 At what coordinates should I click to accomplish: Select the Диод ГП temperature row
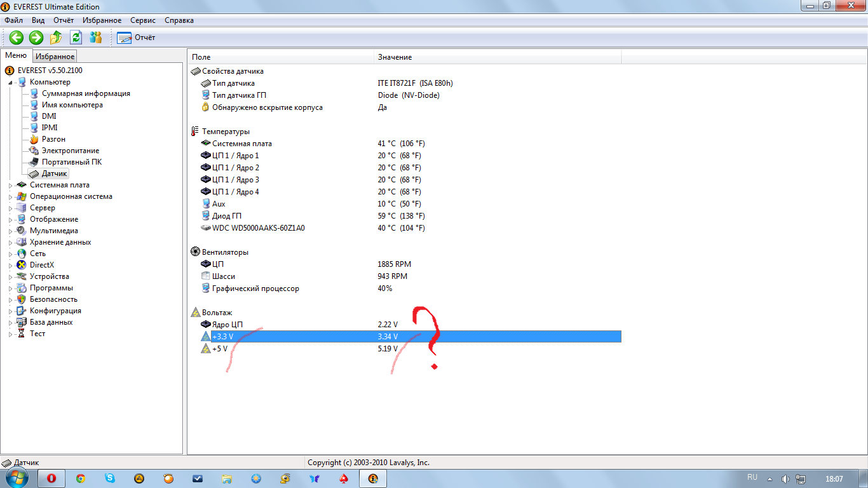227,216
